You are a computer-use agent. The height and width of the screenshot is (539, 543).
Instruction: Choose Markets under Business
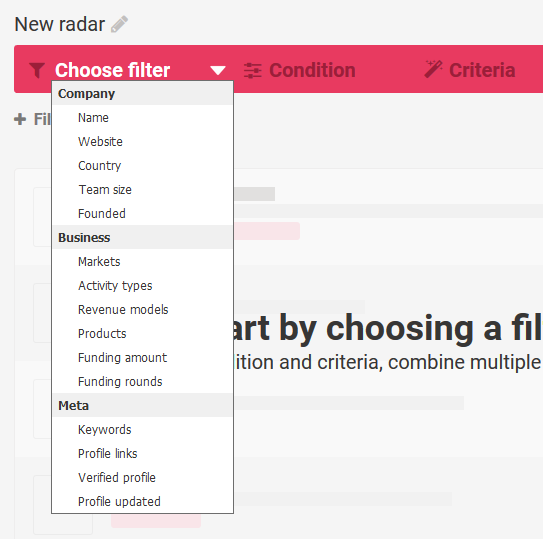click(142, 262)
